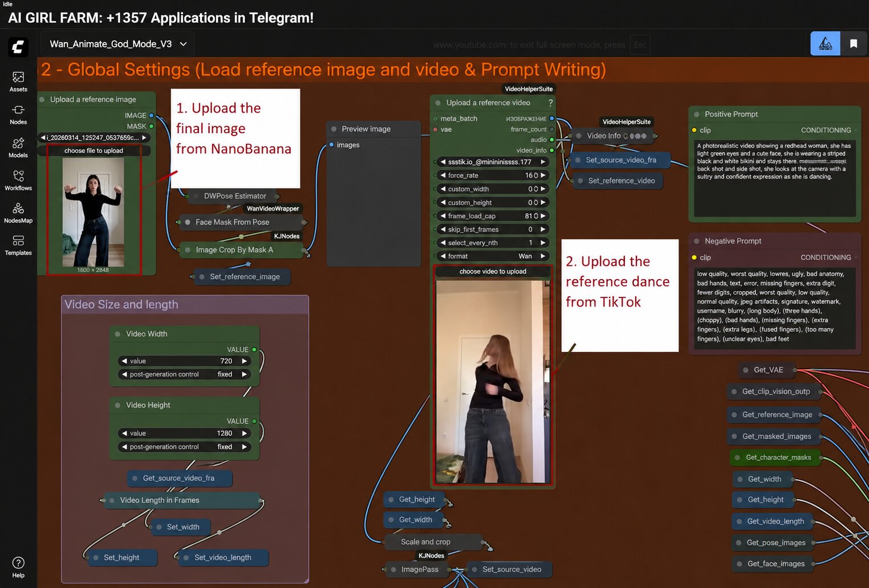
Task: Open the sstik.io video file selector
Action: [493, 162]
